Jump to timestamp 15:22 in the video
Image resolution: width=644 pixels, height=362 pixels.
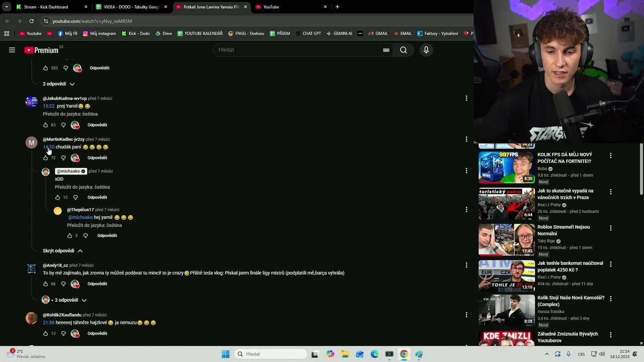pos(49,106)
